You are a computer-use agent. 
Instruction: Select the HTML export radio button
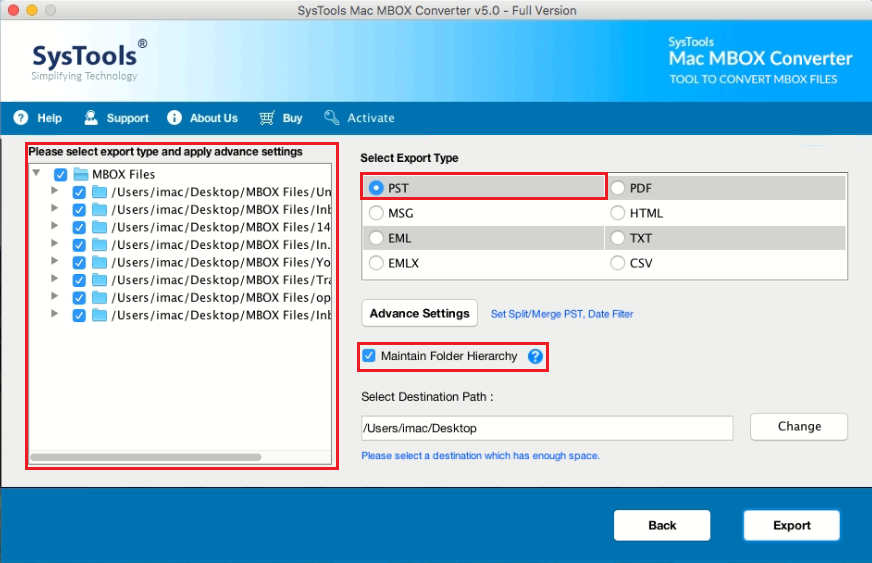coord(618,213)
